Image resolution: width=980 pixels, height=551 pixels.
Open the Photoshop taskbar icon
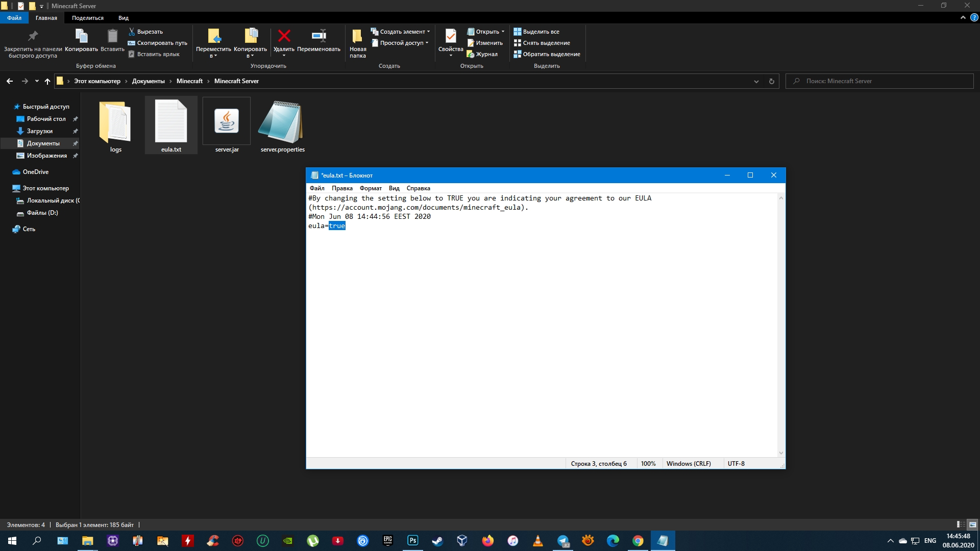[412, 540]
